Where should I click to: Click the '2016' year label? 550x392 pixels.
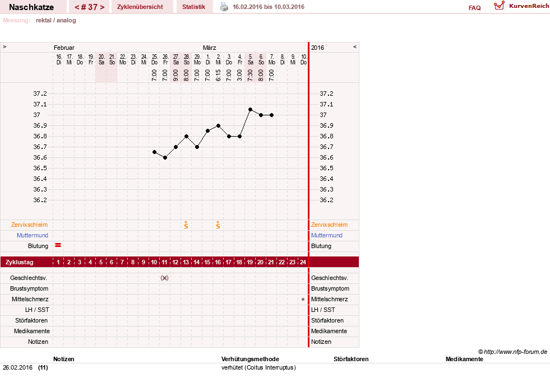pyautogui.click(x=317, y=48)
